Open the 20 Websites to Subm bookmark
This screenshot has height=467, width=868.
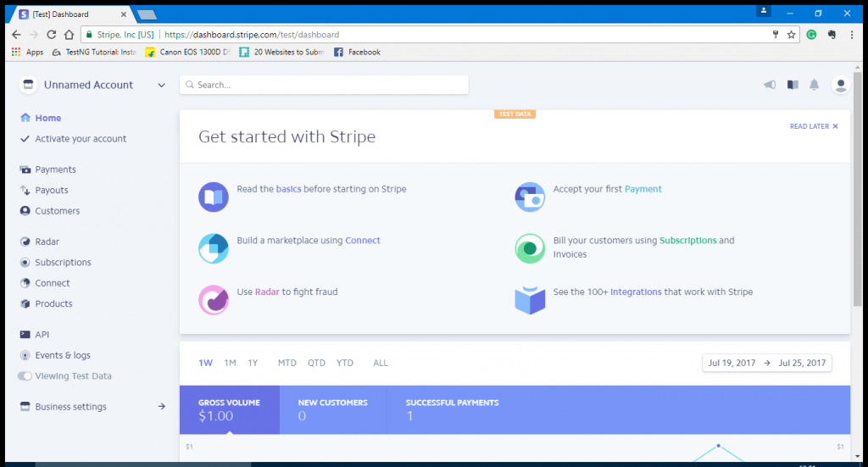282,52
